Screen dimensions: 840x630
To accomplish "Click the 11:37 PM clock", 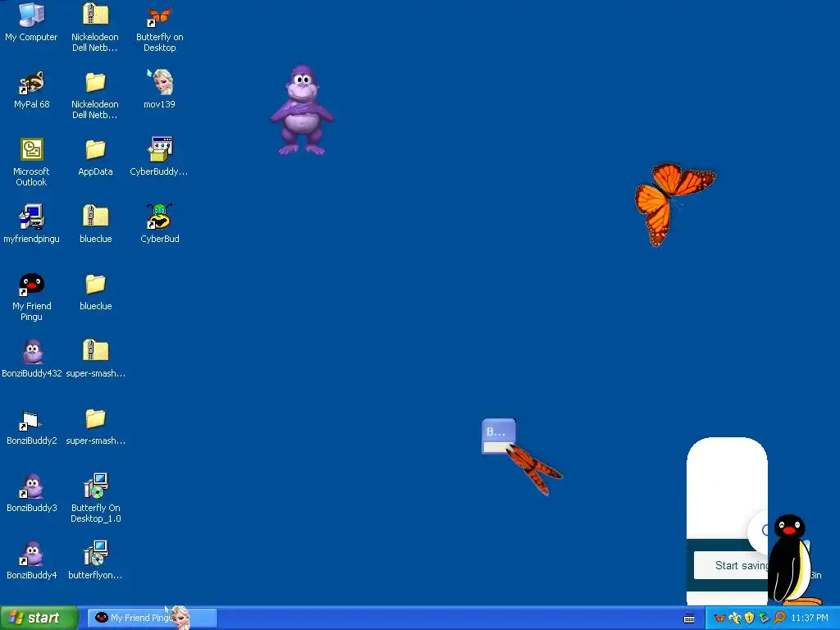I will tap(810, 619).
